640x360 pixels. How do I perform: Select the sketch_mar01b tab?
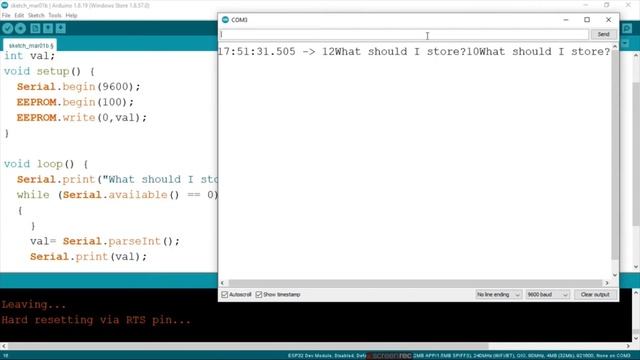[x=31, y=45]
